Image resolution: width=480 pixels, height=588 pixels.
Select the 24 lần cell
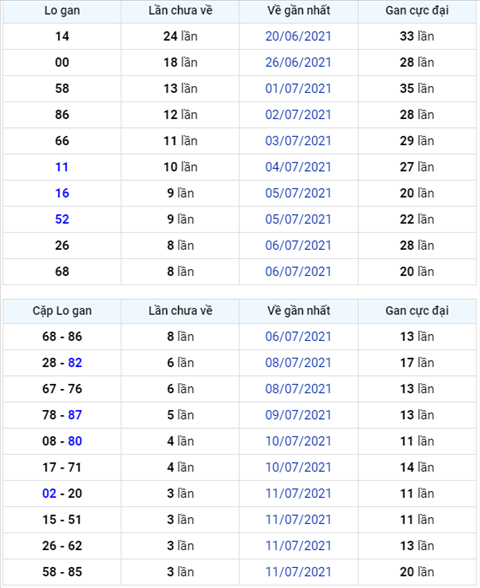tap(180, 36)
